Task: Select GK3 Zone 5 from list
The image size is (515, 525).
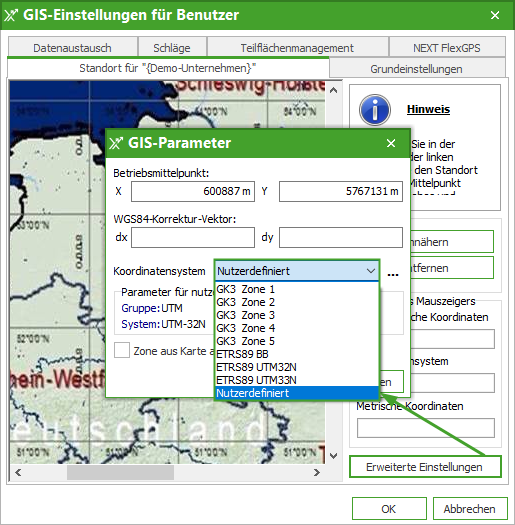Action: [x=297, y=341]
